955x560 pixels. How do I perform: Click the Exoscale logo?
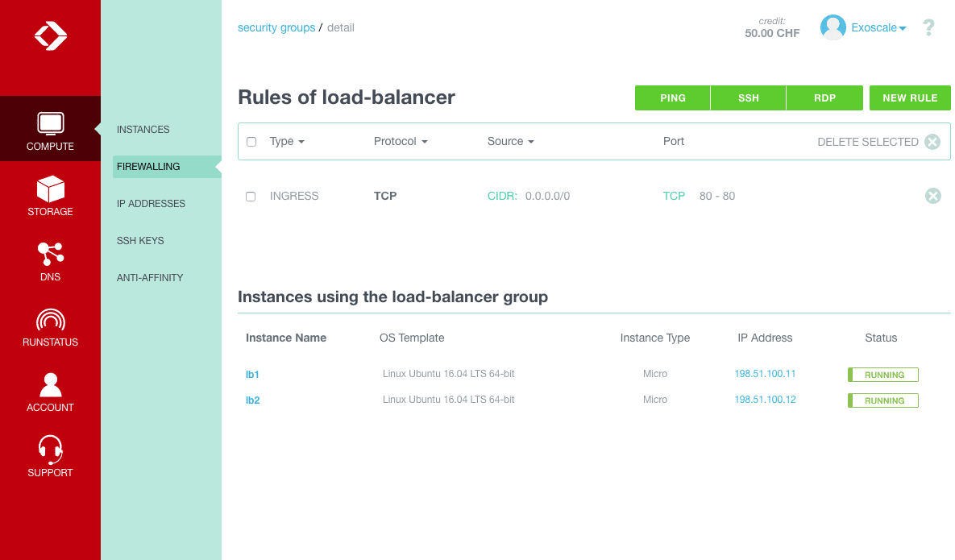point(50,35)
